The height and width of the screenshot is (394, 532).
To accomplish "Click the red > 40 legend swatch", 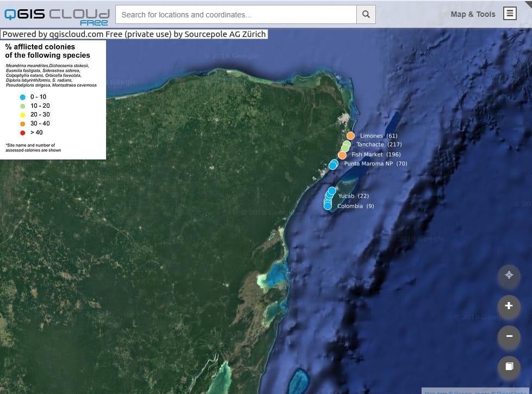I will pyautogui.click(x=23, y=132).
